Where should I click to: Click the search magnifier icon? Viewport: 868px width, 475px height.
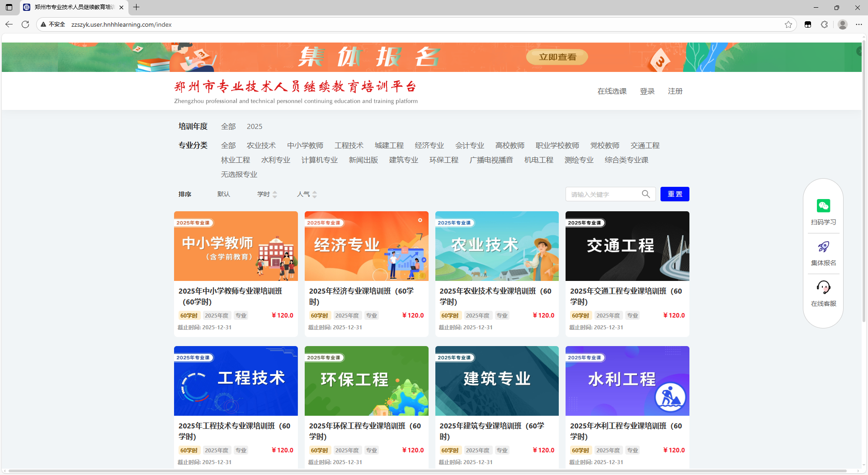[x=646, y=194]
